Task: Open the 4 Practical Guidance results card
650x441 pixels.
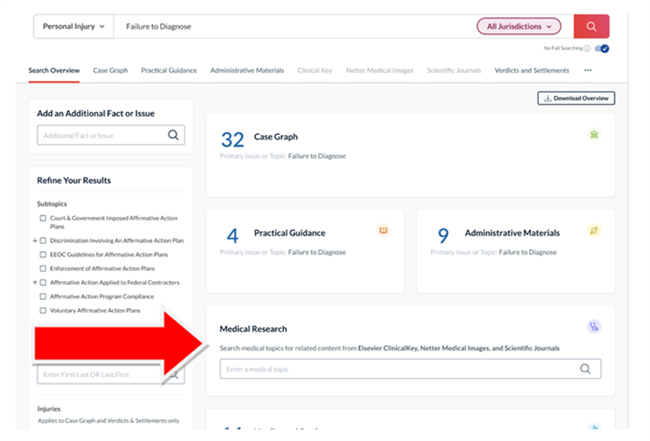Action: coord(305,252)
